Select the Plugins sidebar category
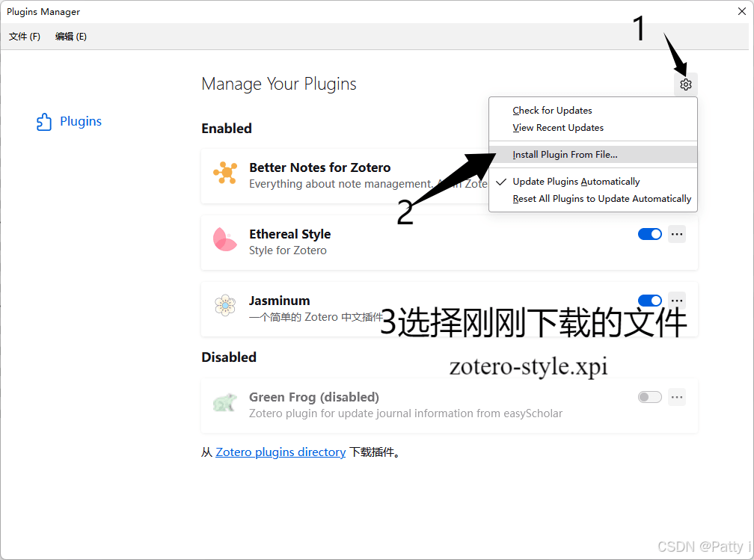Screen dimensions: 754x560 (70, 122)
